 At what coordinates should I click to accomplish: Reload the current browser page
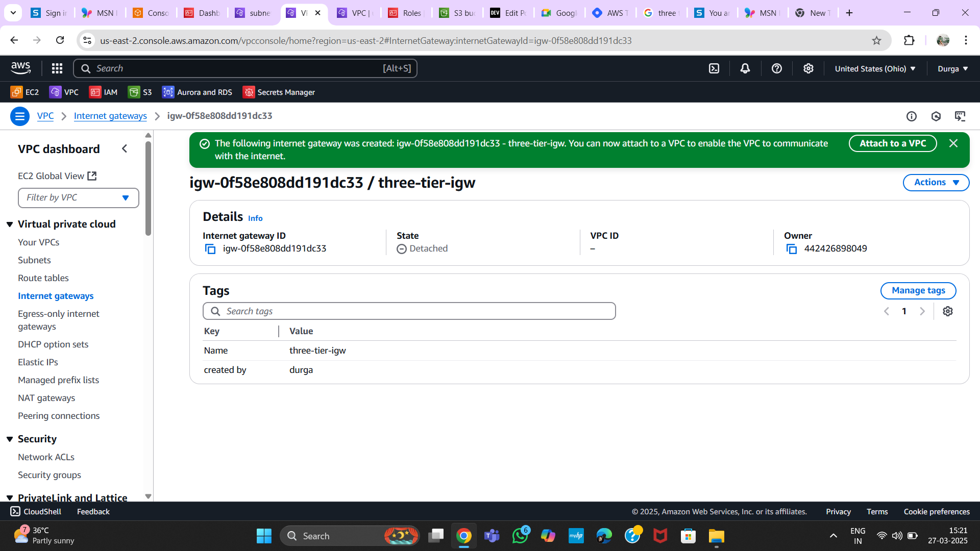[x=60, y=40]
